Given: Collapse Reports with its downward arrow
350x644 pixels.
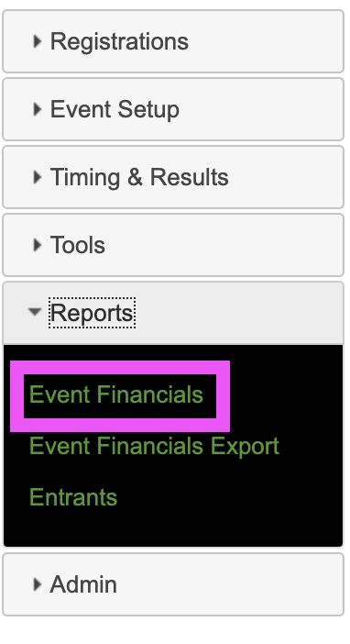Looking at the screenshot, I should (35, 312).
